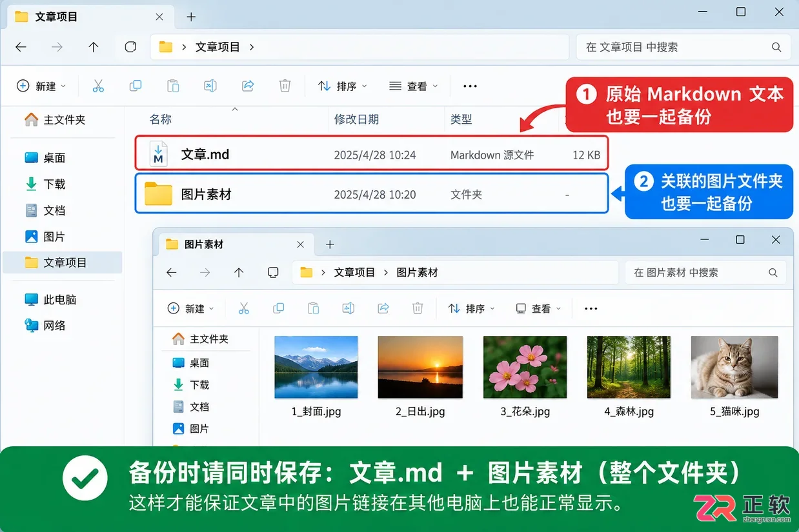
Task: Select 5_猫咪.jpg cat thumbnail
Action: click(734, 367)
